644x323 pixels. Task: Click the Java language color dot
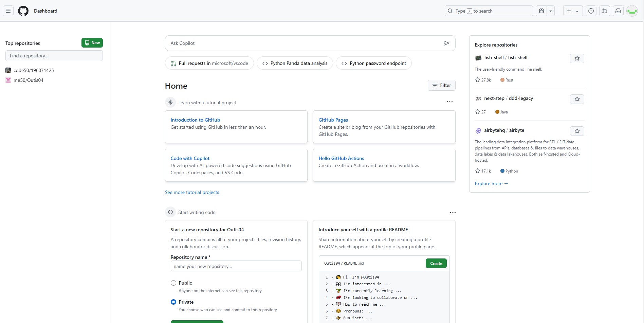point(497,112)
